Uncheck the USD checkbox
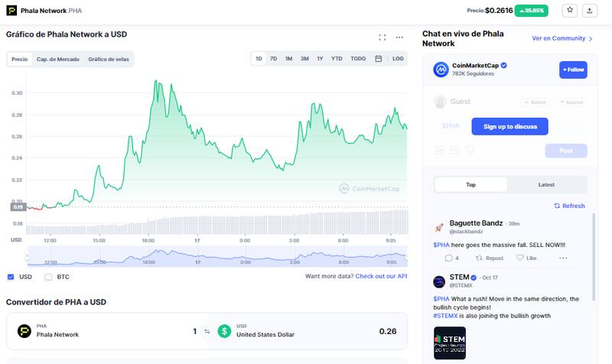This screenshot has width=612, height=364. pos(11,277)
